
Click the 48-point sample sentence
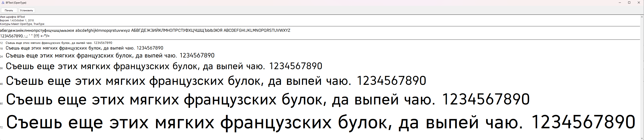(216, 81)
